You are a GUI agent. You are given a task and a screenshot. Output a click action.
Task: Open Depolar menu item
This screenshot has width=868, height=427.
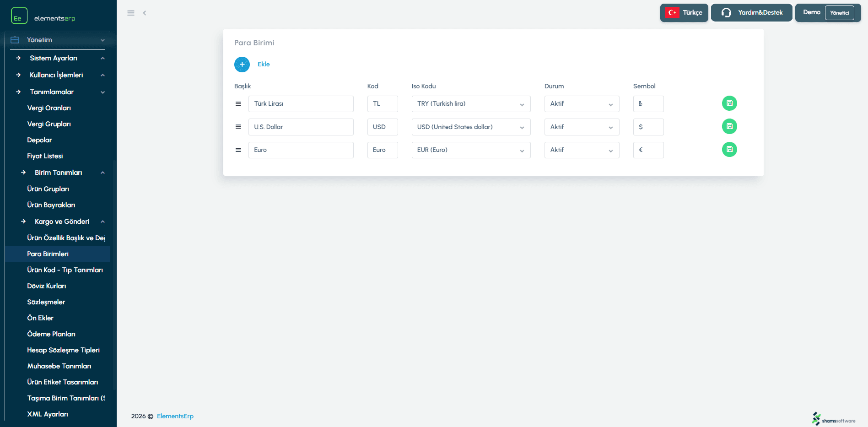pos(39,140)
